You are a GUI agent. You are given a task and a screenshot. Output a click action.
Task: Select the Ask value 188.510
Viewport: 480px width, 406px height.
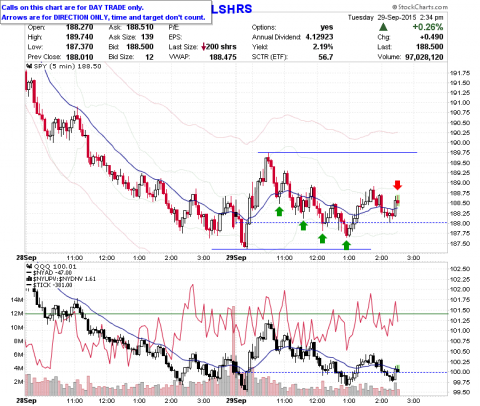(x=140, y=27)
